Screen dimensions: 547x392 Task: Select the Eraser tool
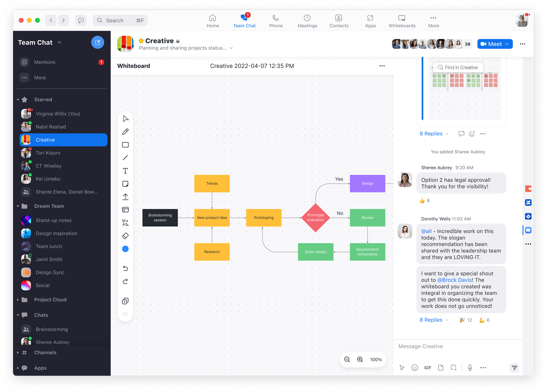click(x=125, y=236)
